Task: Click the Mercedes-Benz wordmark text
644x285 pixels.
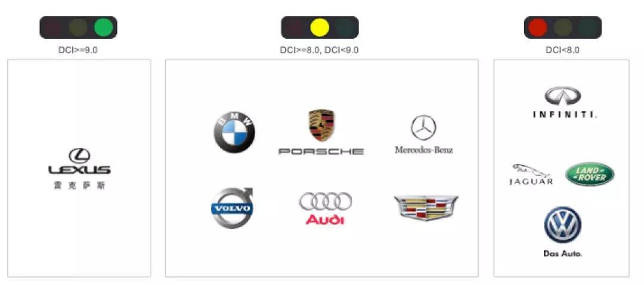Action: pos(424,150)
